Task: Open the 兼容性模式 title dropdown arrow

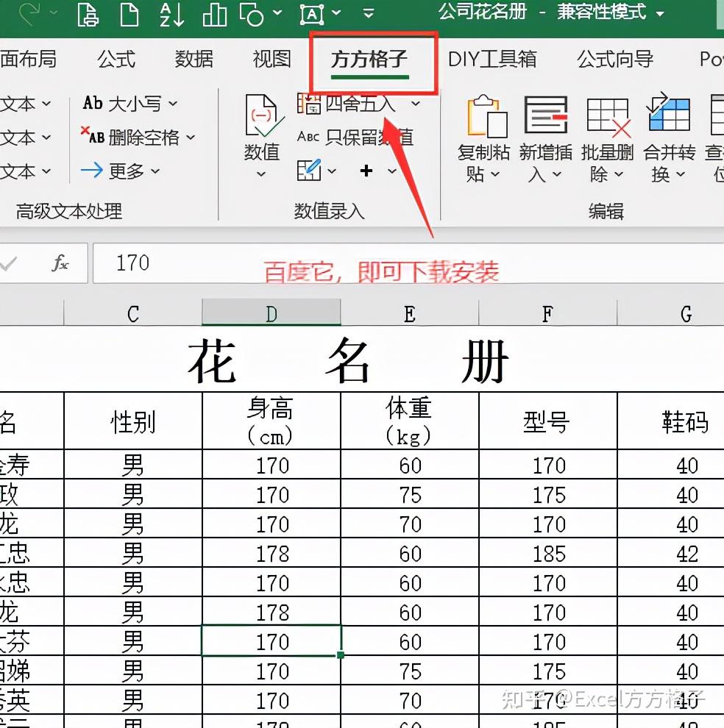Action: coord(660,14)
